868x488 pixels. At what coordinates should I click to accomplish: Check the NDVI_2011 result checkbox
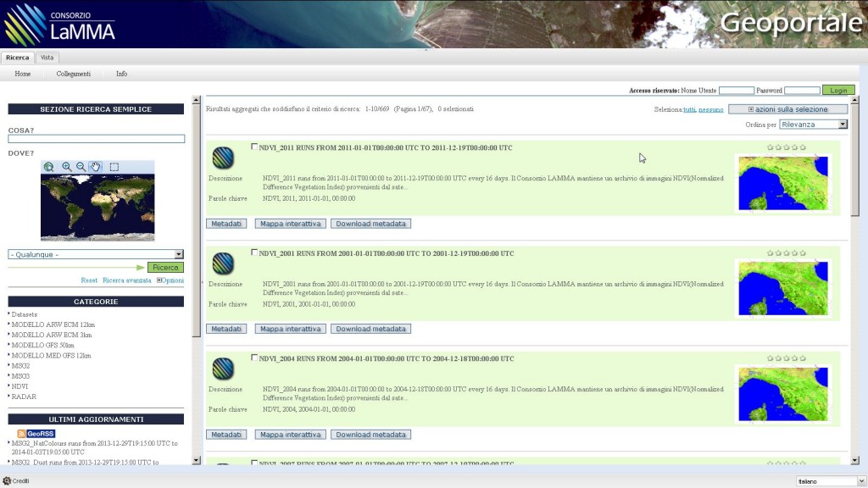[x=254, y=146]
